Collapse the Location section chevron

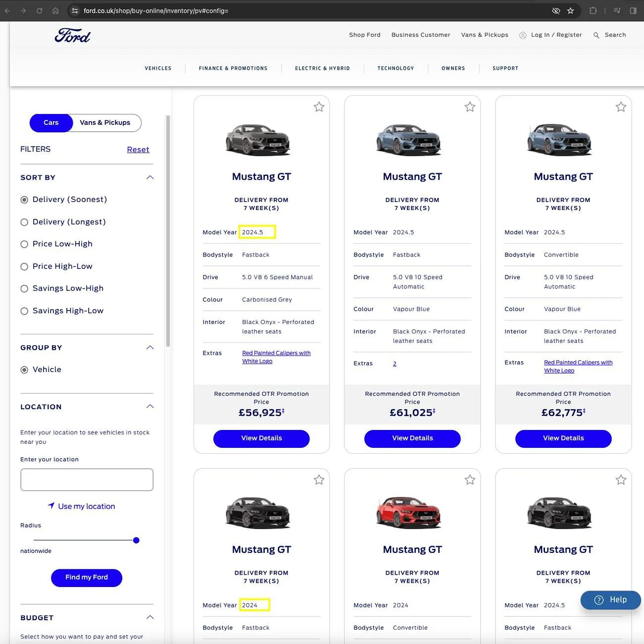pos(150,406)
